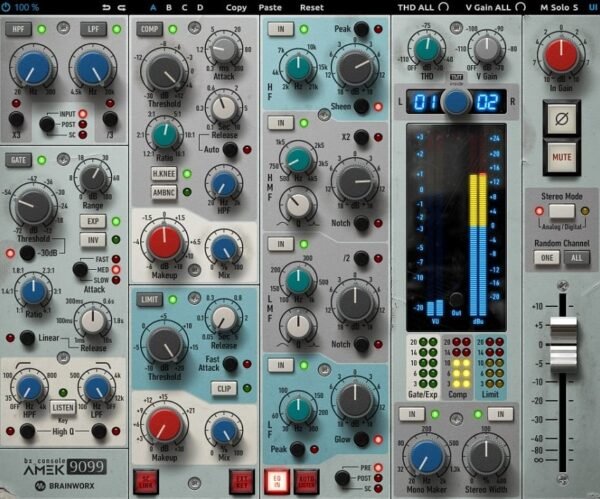Click the M Solo S label in top bar
Screen dimensions: 600x499
(x=559, y=7)
